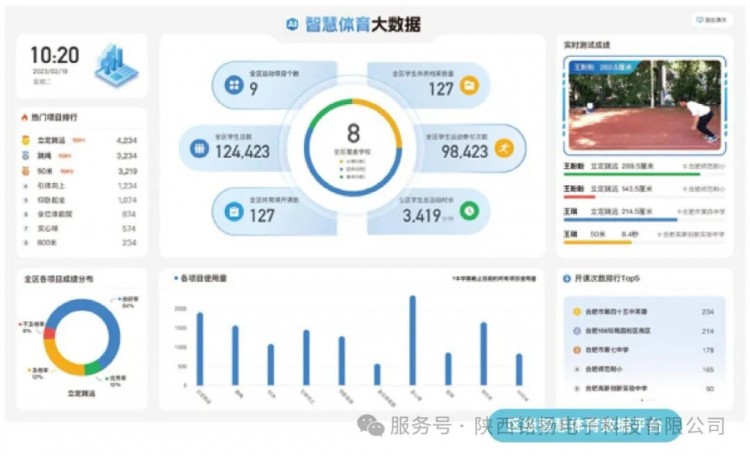Screen dimensions: 750x456
Task: Click the green legend item in center ring
Action: pyautogui.click(x=353, y=177)
